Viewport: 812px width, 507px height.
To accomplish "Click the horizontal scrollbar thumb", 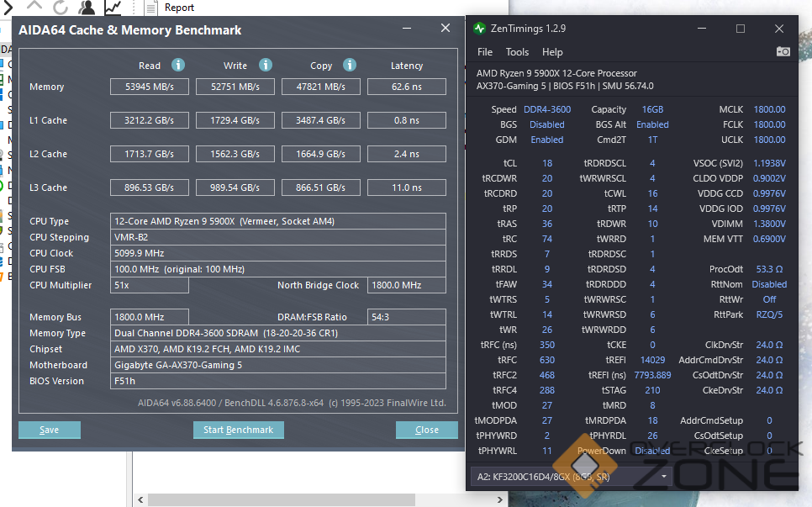I will pyautogui.click(x=282, y=499).
